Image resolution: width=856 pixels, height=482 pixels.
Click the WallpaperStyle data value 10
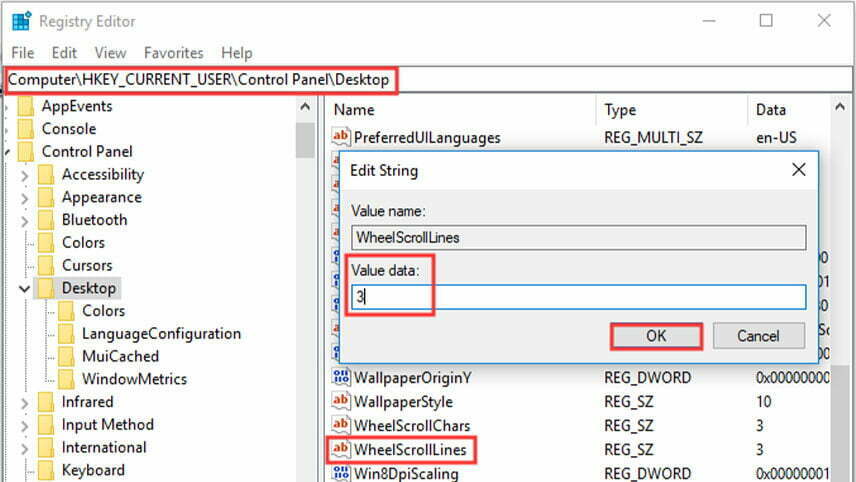click(x=763, y=402)
